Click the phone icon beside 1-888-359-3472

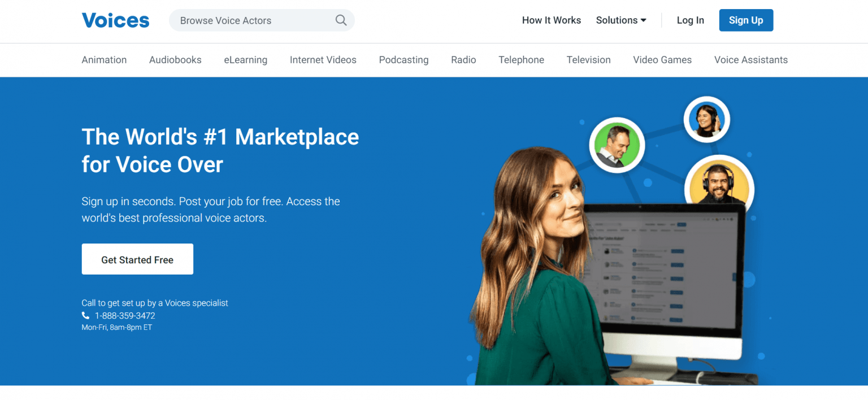(86, 316)
